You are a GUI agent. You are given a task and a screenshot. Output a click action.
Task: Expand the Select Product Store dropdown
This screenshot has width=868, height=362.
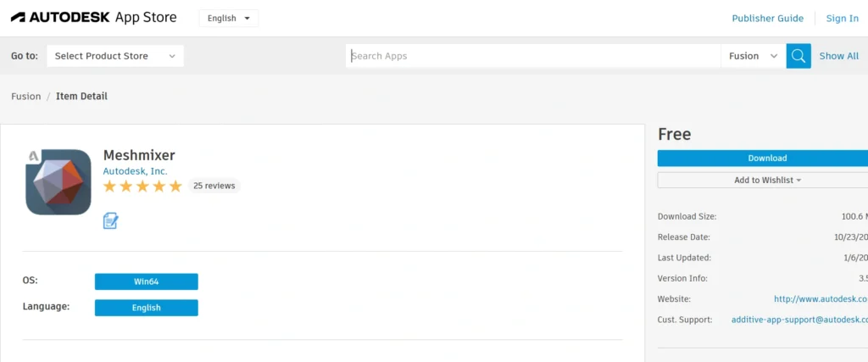click(115, 56)
